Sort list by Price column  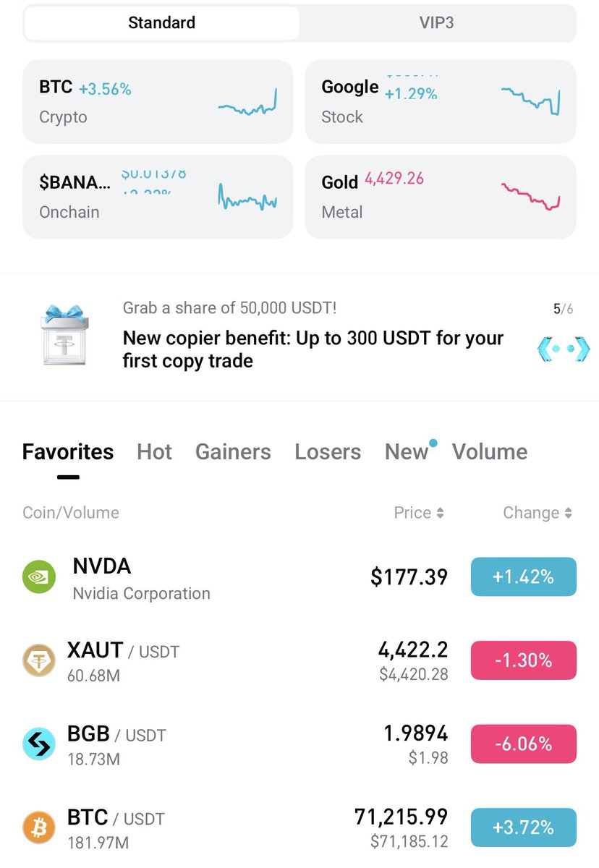coord(418,513)
